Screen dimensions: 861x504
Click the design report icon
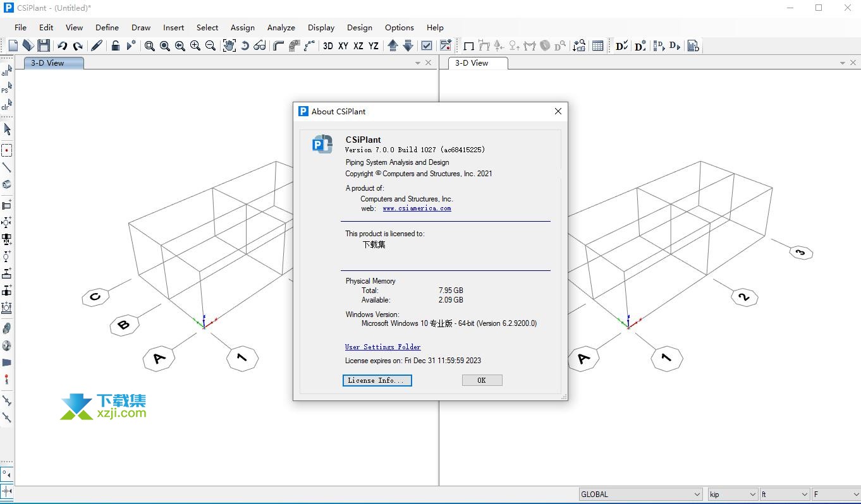[693, 45]
